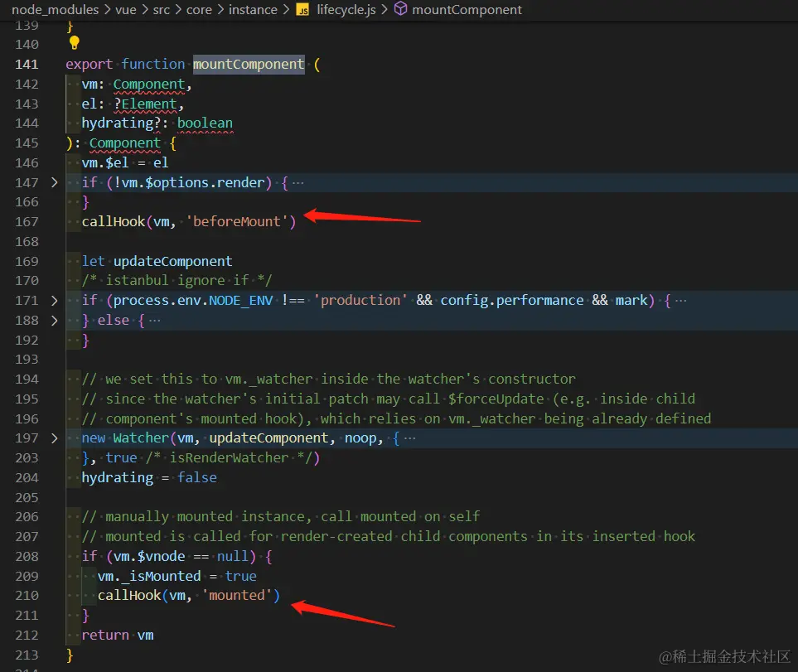Viewport: 798px width, 672px height.
Task: Click NODE_ENV on line 171
Action: 240,300
